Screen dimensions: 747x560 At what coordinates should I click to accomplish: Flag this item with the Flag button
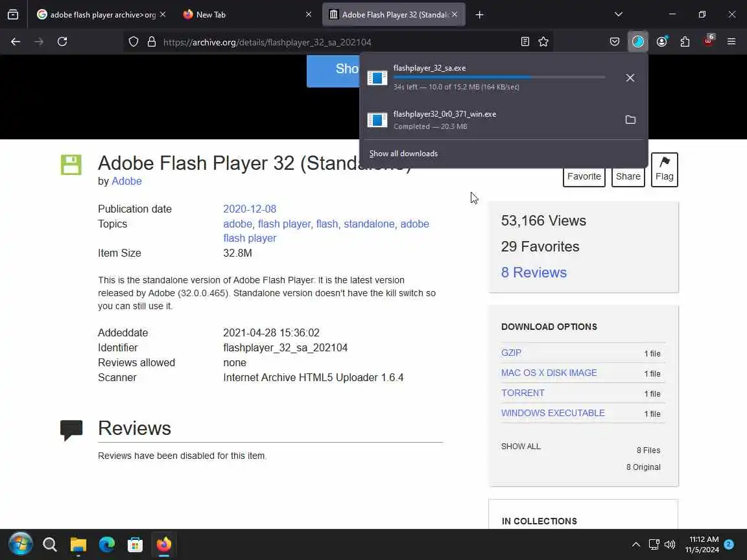(664, 170)
